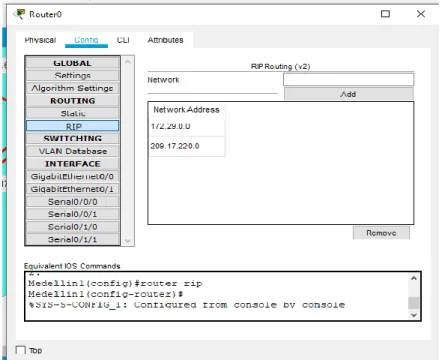
Task: Click the Add network button
Action: click(x=349, y=94)
